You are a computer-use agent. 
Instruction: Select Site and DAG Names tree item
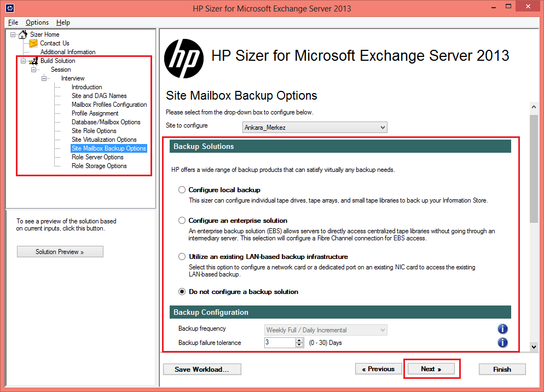coord(99,96)
